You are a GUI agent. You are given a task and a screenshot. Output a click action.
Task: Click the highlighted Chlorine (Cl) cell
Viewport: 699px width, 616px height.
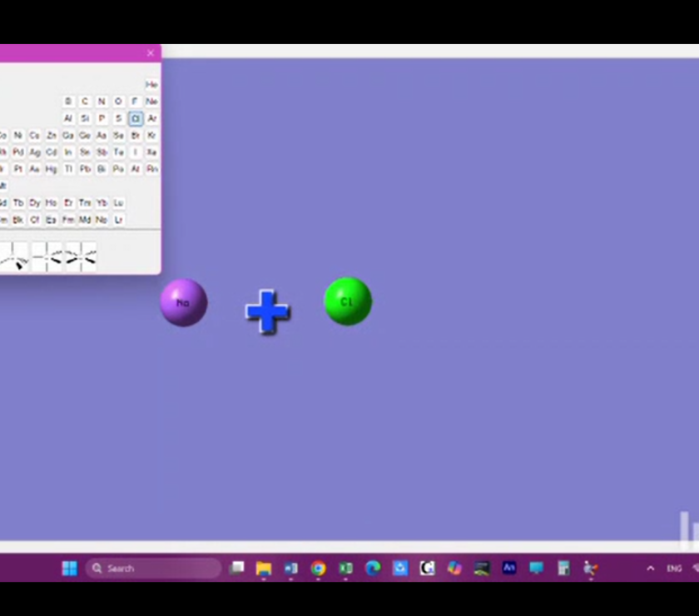136,118
